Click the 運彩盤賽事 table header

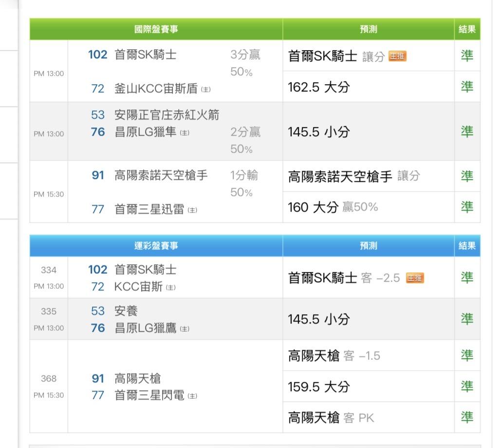pos(156,246)
